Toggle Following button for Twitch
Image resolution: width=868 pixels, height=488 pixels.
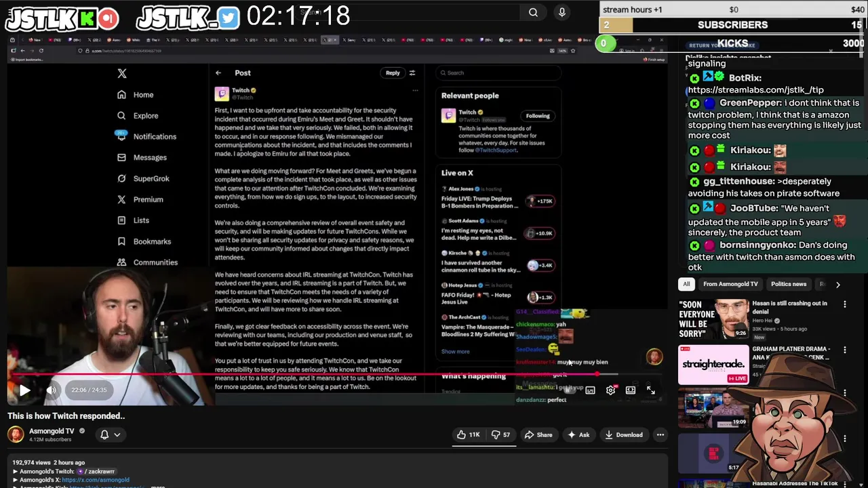pos(538,116)
